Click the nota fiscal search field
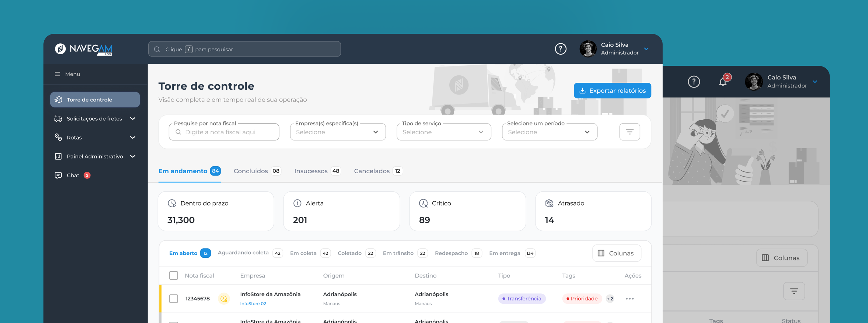 [224, 132]
